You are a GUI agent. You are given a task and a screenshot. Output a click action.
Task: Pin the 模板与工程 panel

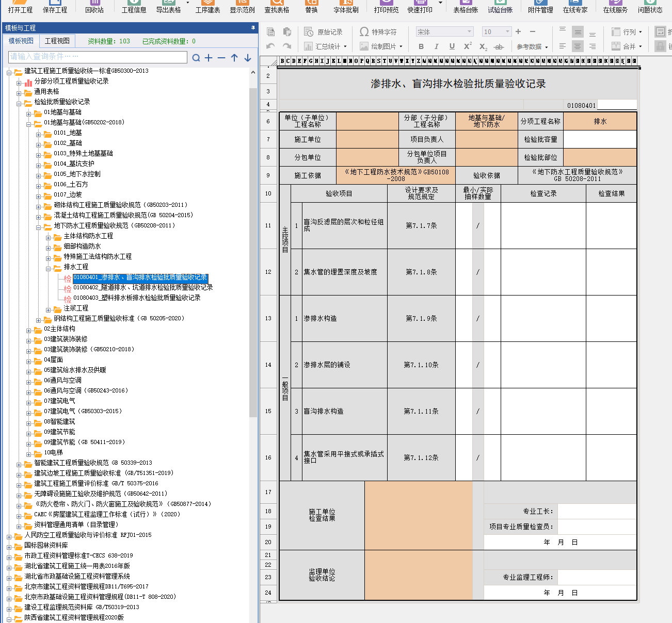coord(253,27)
